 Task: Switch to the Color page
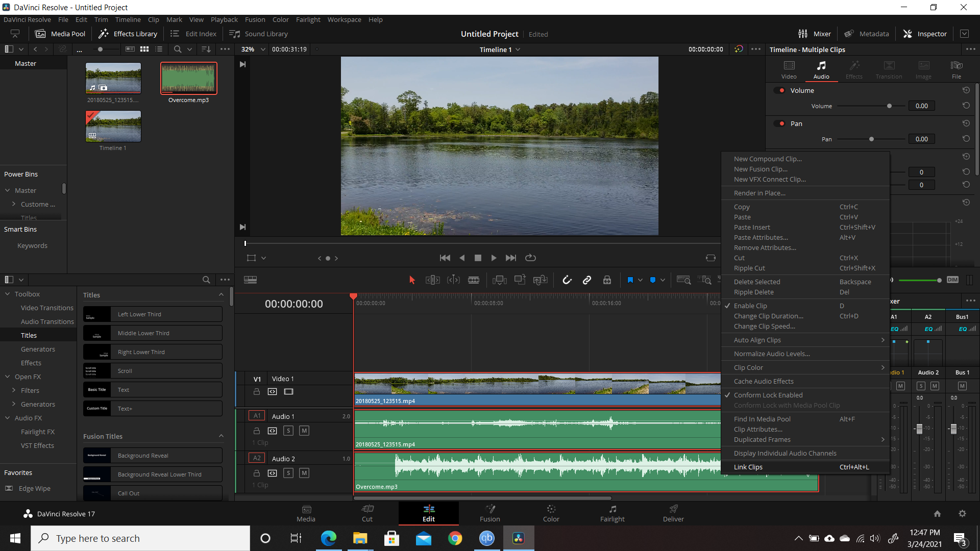click(x=551, y=513)
